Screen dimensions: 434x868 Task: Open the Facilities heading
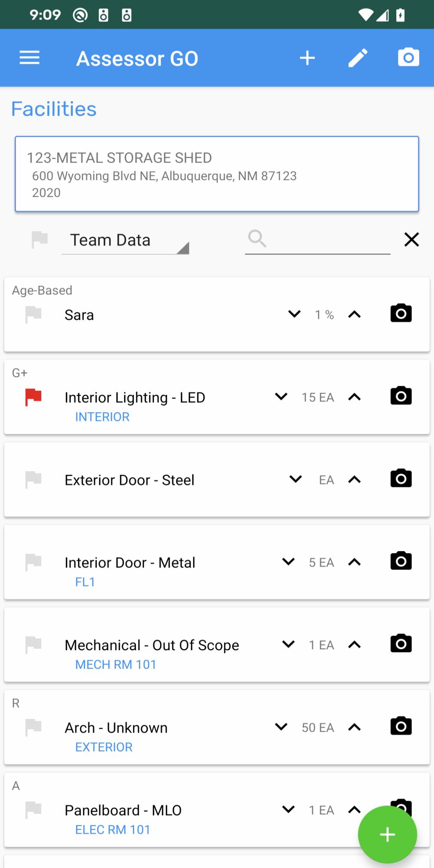pos(54,109)
